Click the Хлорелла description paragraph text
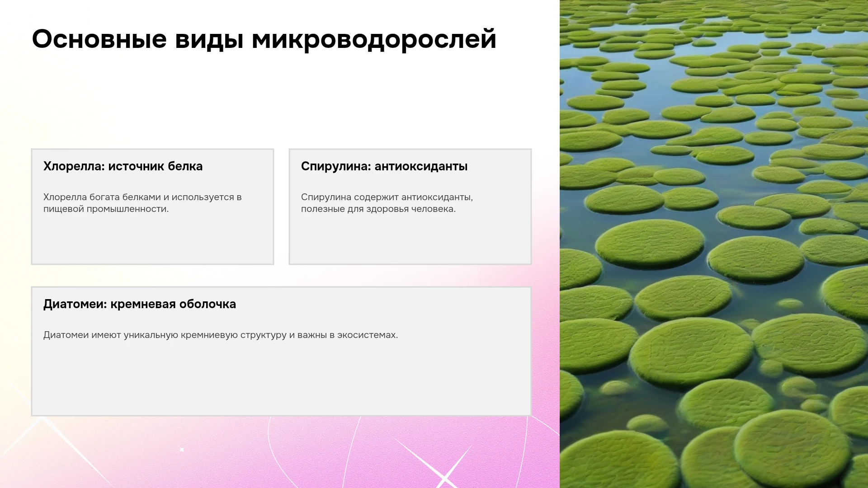The height and width of the screenshot is (488, 868). 142,203
